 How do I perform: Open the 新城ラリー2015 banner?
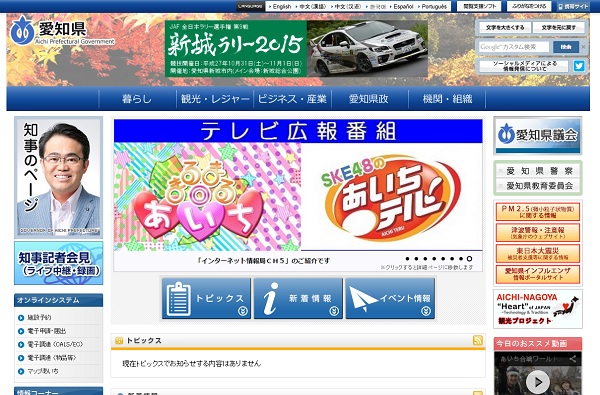296,48
